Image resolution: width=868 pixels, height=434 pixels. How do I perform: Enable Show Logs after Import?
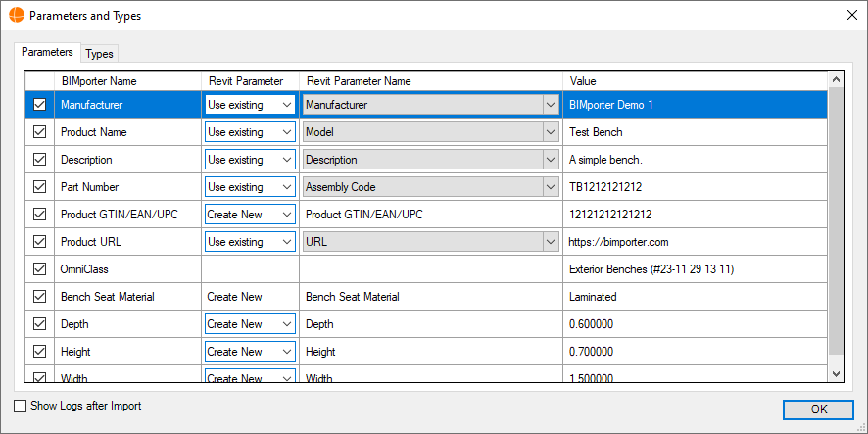pyautogui.click(x=20, y=407)
